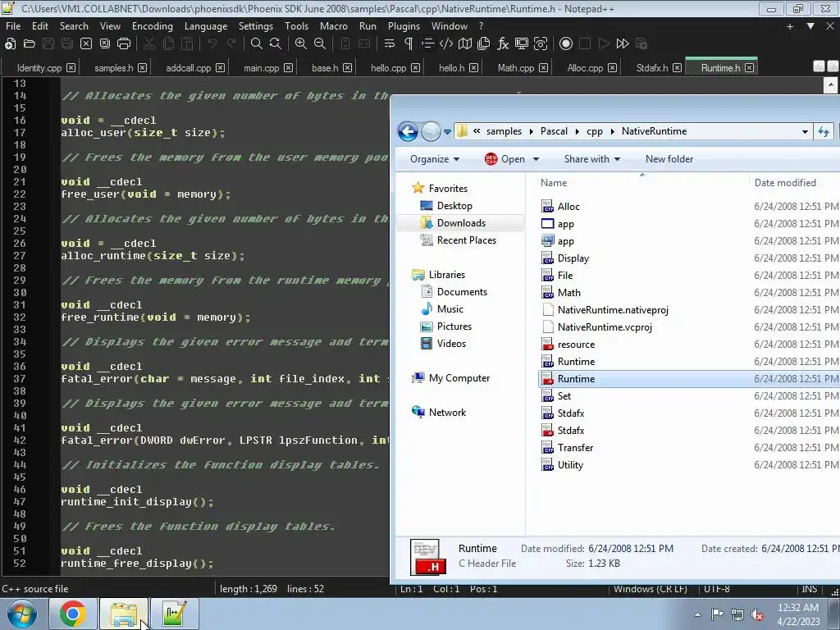Zoom in with the plus magnifier icon
This screenshot has height=630, width=840.
tap(301, 44)
